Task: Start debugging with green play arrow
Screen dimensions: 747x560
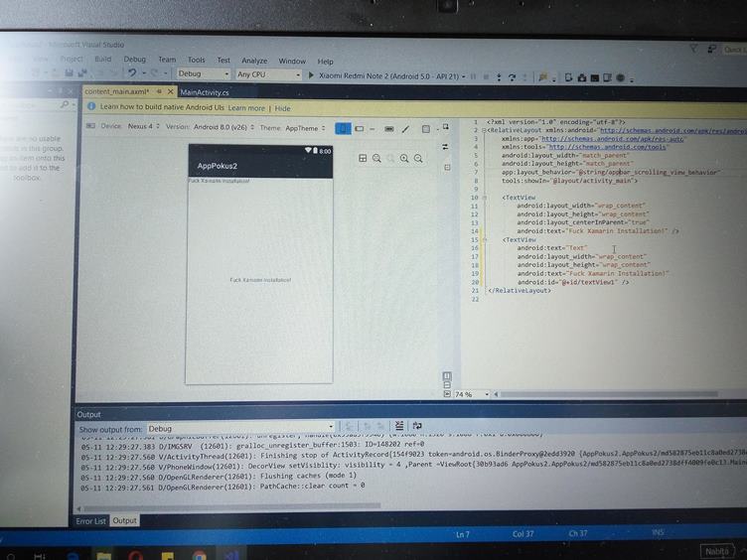Action: coord(311,74)
